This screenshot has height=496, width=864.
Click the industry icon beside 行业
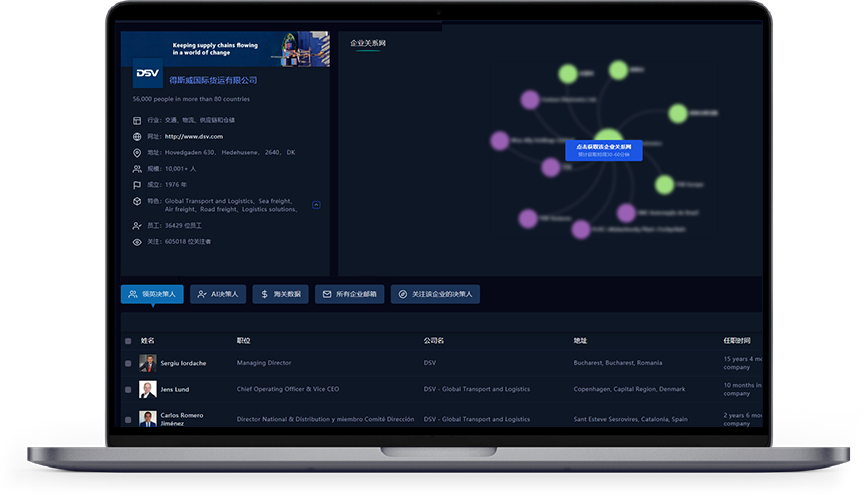click(x=137, y=121)
